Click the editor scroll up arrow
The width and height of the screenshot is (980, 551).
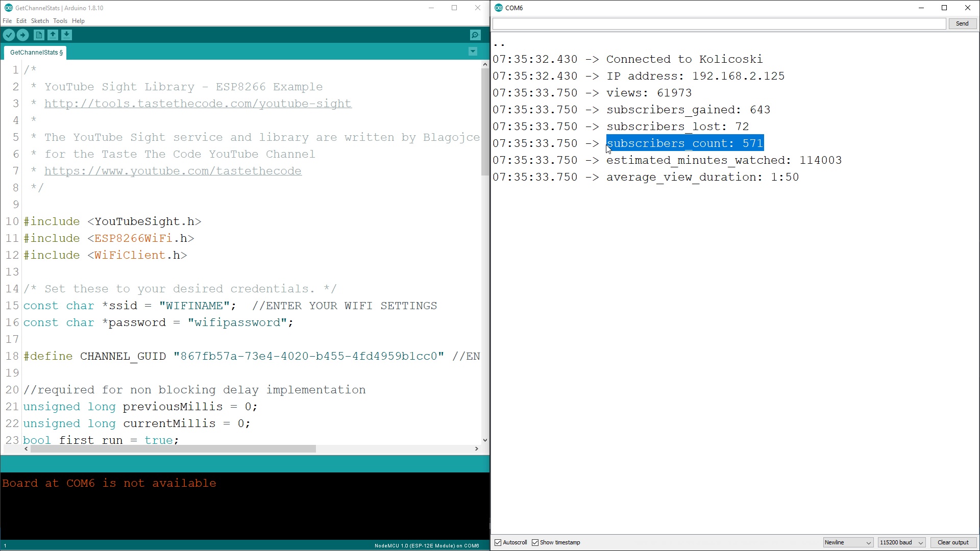point(485,65)
